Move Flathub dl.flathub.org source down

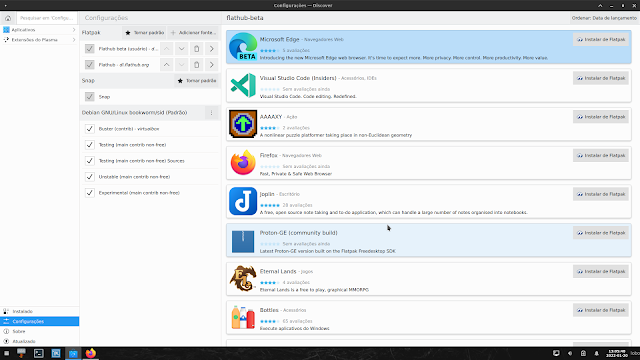tap(182, 65)
